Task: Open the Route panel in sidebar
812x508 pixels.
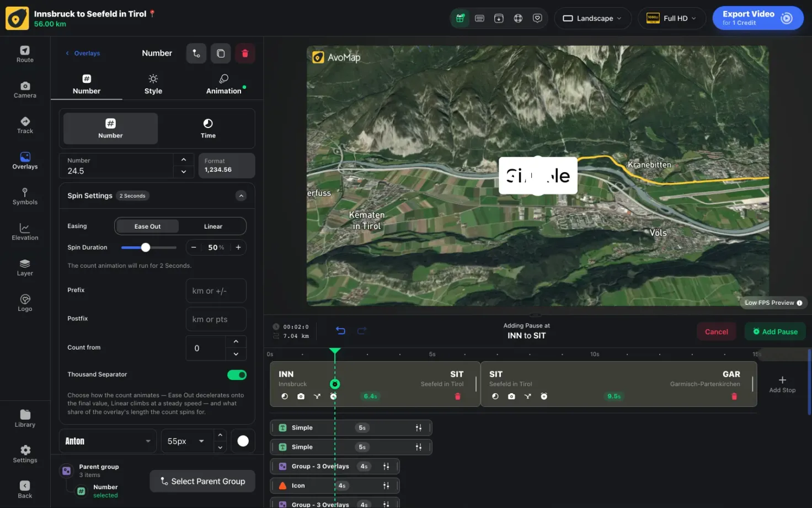Action: [x=25, y=54]
